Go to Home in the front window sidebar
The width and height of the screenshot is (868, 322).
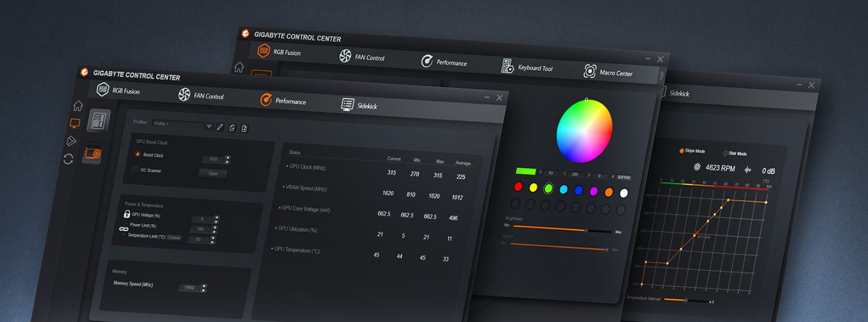pos(78,106)
